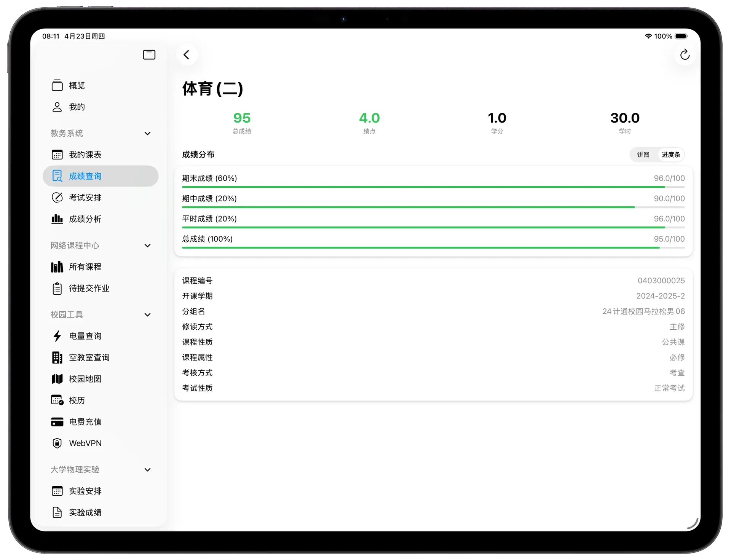Refresh the grade details page

pyautogui.click(x=685, y=55)
